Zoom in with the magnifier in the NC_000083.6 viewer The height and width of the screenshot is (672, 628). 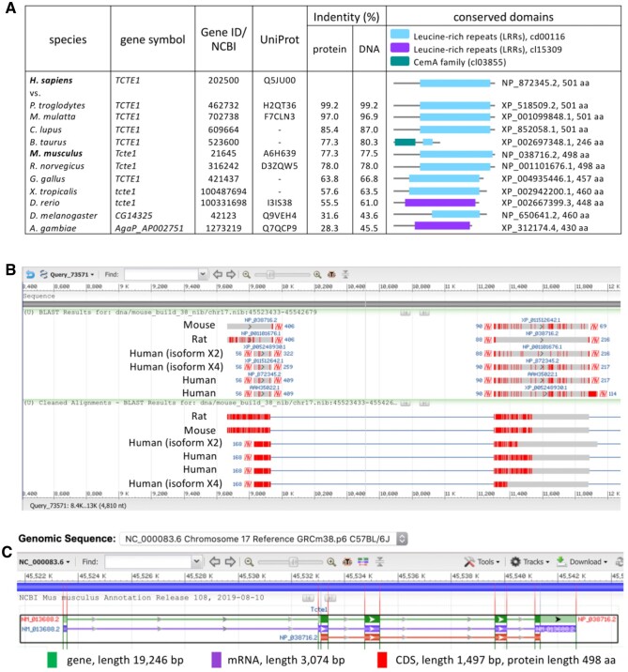click(x=331, y=561)
